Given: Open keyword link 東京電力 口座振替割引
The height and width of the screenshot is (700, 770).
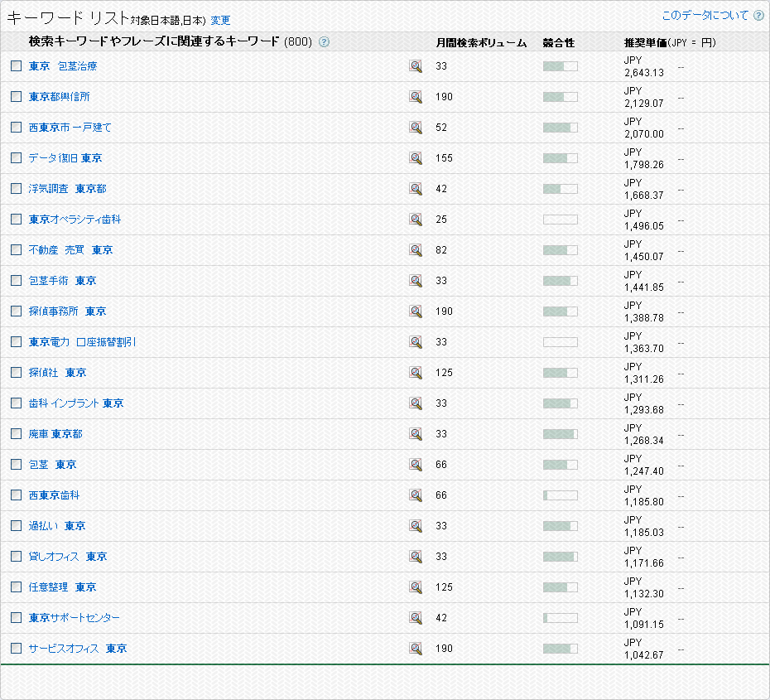Looking at the screenshot, I should [83, 342].
